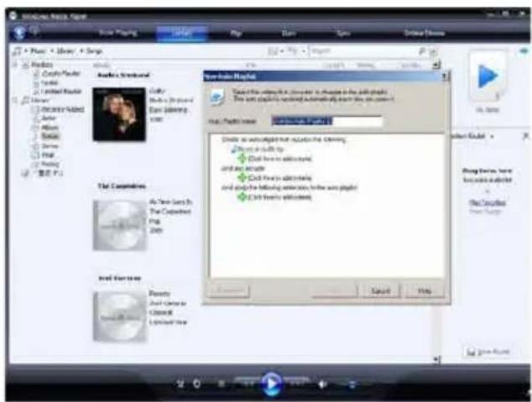Screen dimensions: 532x402
Task: Click the OK button in dialog
Action: tap(334, 290)
